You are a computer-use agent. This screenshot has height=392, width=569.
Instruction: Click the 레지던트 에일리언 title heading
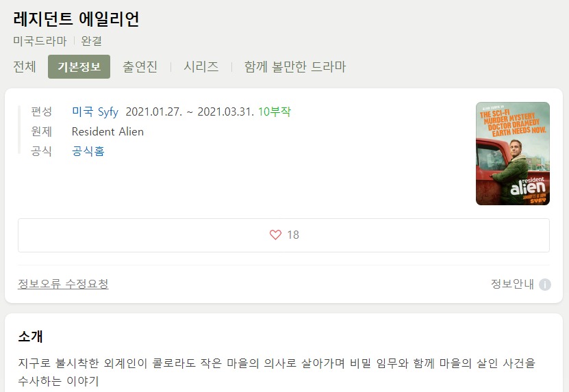[x=76, y=19]
